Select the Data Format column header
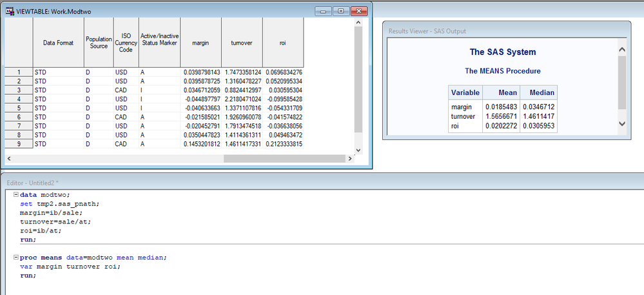Screen dimensions: 644x295 pyautogui.click(x=58, y=43)
